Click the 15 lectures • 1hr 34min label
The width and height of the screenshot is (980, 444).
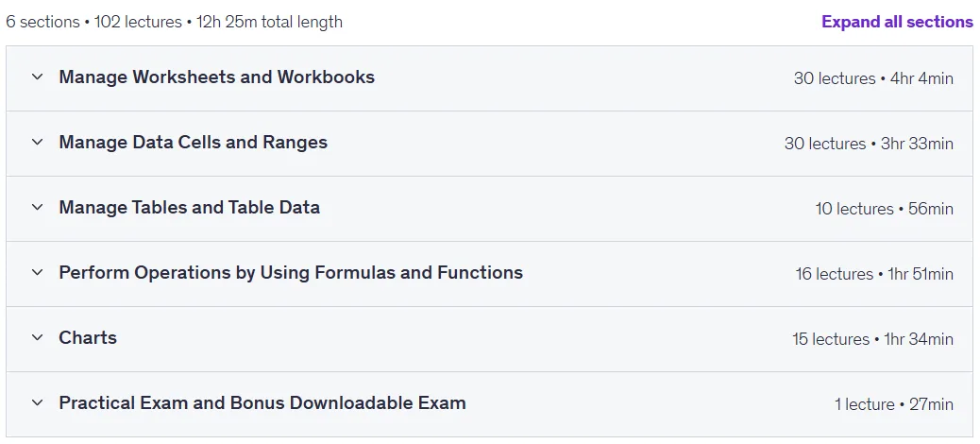coord(873,339)
